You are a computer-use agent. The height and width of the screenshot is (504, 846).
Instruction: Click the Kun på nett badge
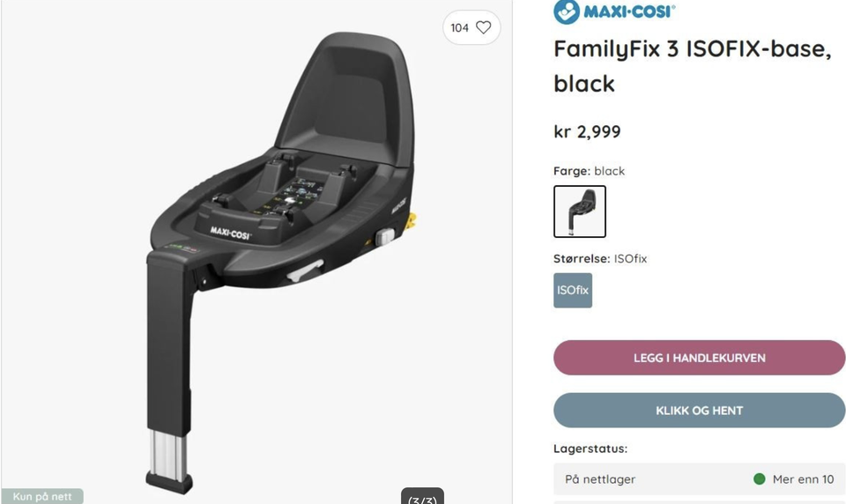click(42, 496)
